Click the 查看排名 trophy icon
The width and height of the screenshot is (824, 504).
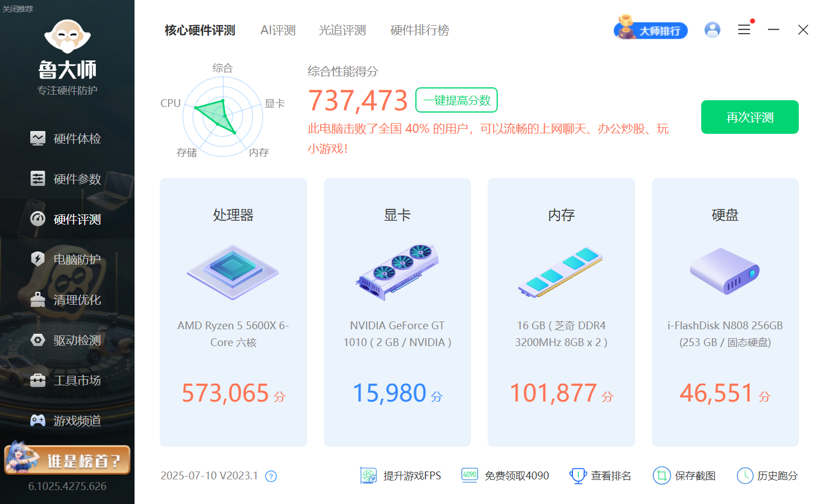(x=578, y=475)
